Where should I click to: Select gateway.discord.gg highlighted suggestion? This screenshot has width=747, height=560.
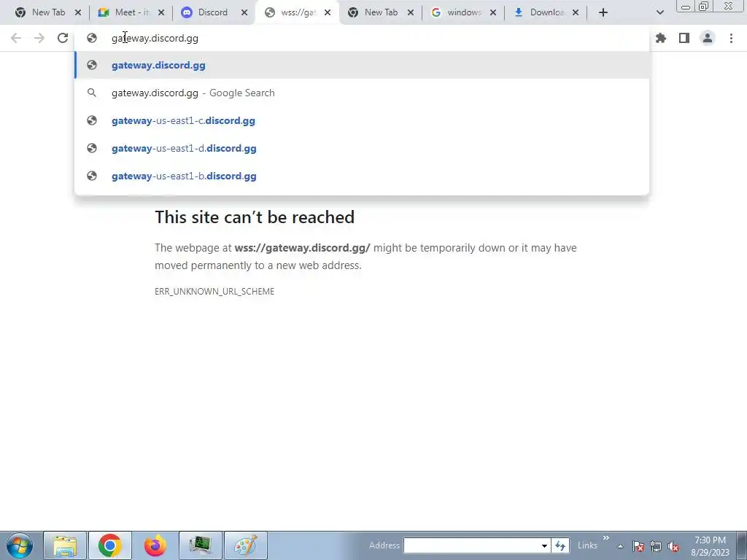362,65
